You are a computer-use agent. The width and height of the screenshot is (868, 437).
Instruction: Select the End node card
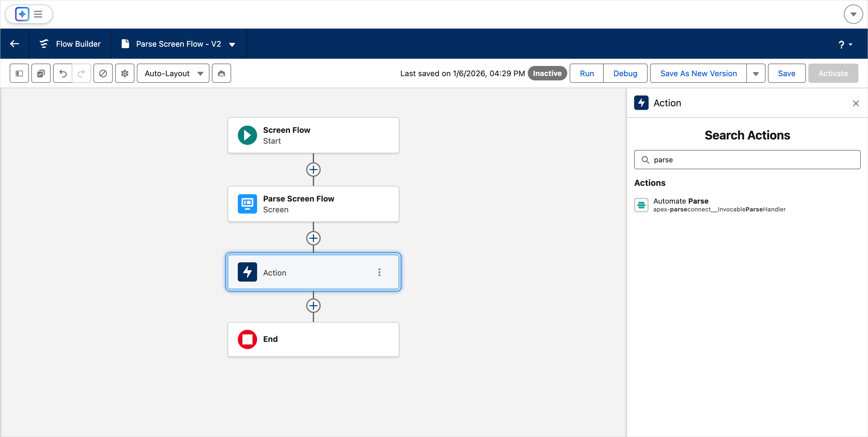click(313, 339)
